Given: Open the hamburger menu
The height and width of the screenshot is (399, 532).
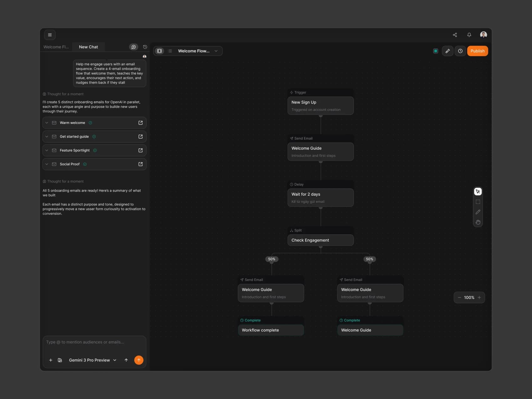Looking at the screenshot, I should click(50, 35).
